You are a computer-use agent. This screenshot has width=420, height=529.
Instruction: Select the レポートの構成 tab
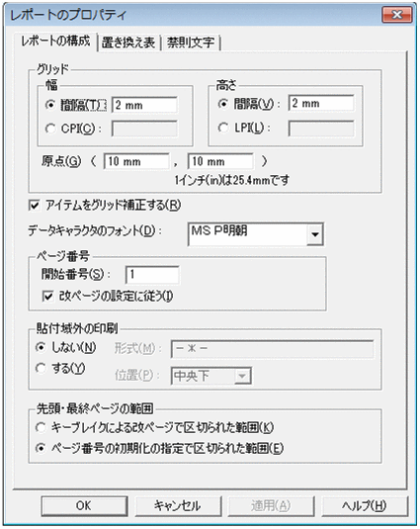[x=55, y=42]
